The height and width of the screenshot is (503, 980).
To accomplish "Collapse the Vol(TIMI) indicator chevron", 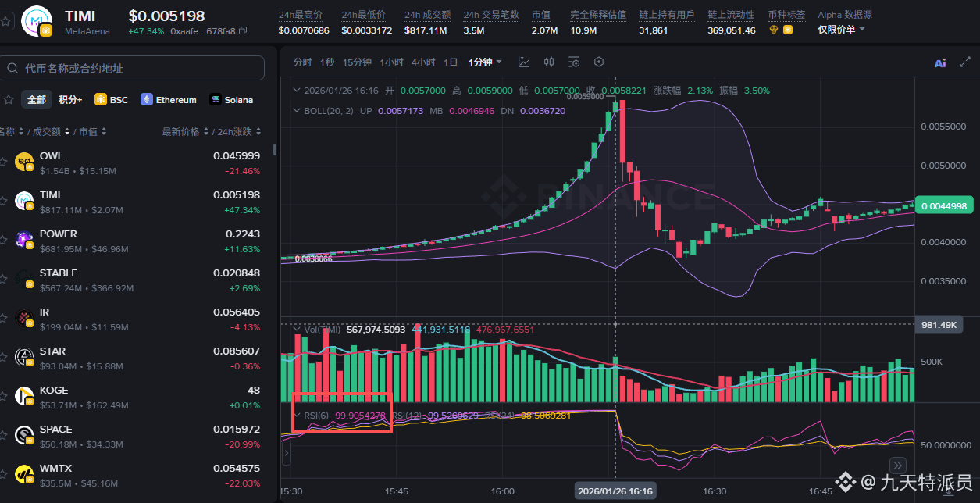I will coord(296,330).
